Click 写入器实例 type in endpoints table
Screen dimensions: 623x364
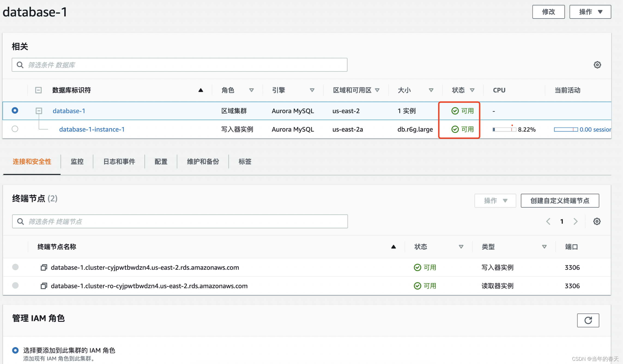pyautogui.click(x=497, y=268)
